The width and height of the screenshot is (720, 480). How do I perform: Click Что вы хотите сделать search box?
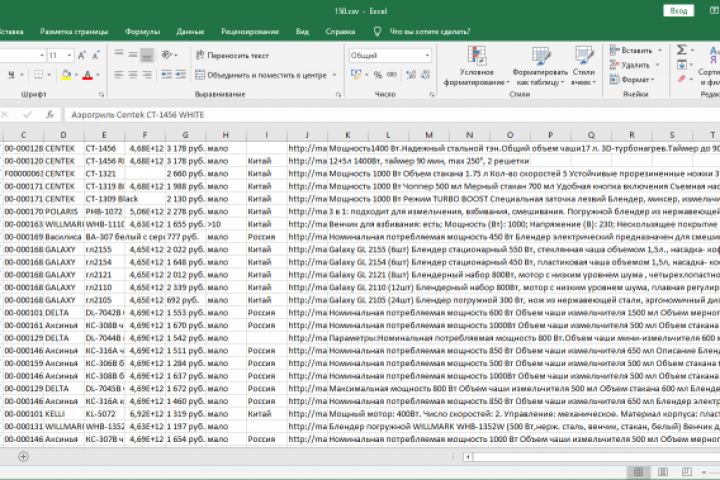[430, 32]
